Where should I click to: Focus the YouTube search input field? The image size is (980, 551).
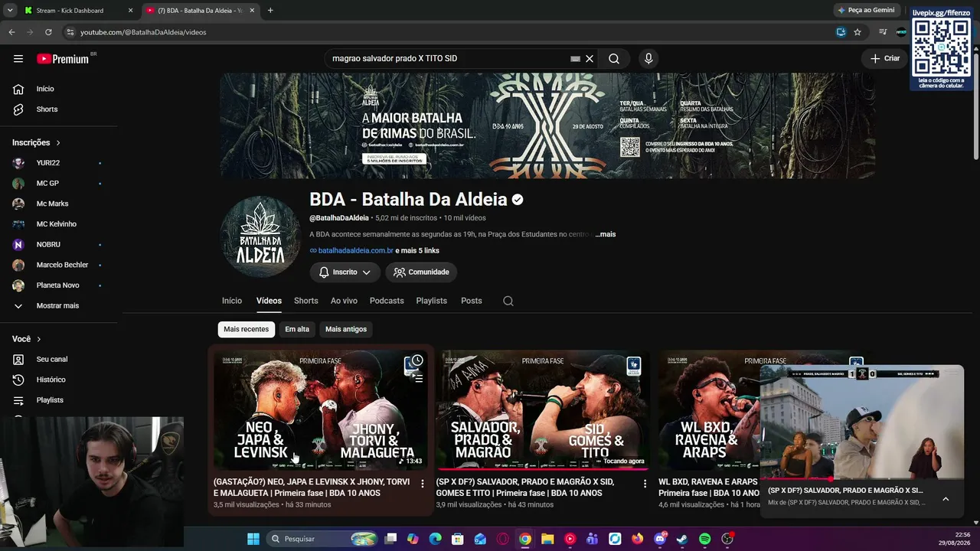click(448, 59)
